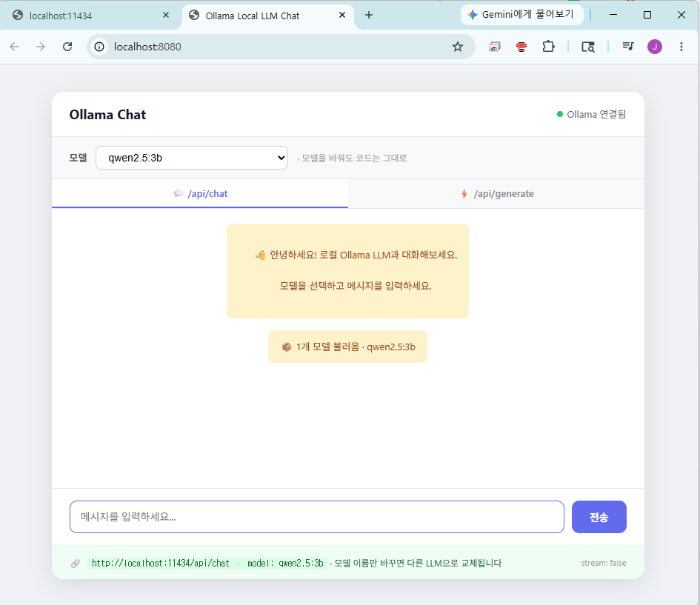The height and width of the screenshot is (605, 700).
Task: Reload the localhost:8080 page
Action: click(67, 47)
